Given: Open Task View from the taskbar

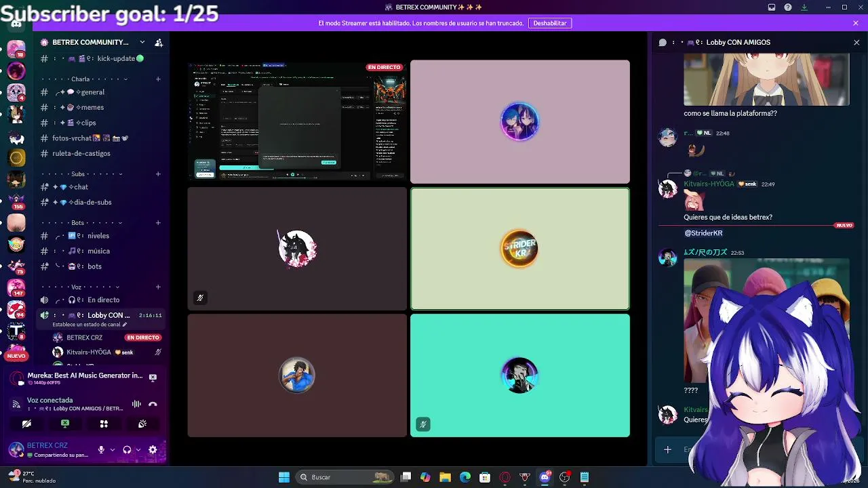Looking at the screenshot, I should point(406,477).
